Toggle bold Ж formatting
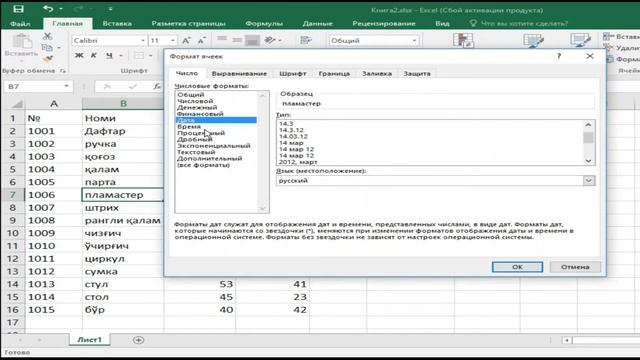640x360 pixels. [79, 56]
